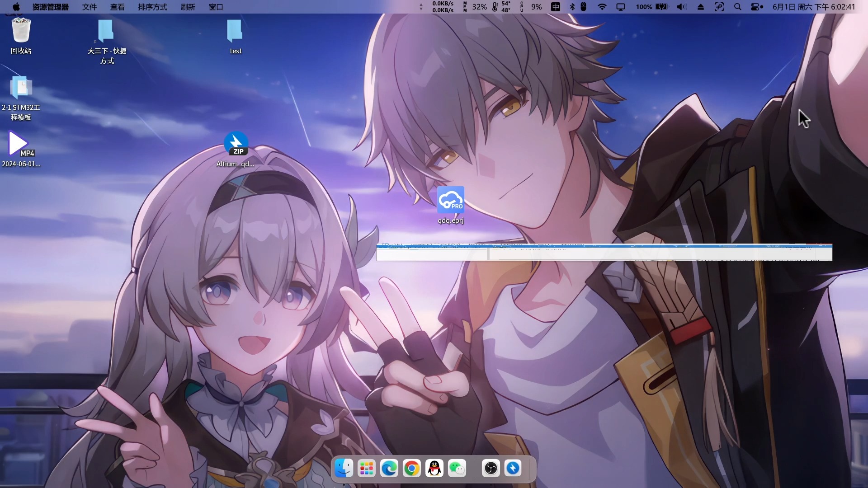Open the Apple logo menu
Viewport: 868px width, 488px height.
click(x=16, y=7)
